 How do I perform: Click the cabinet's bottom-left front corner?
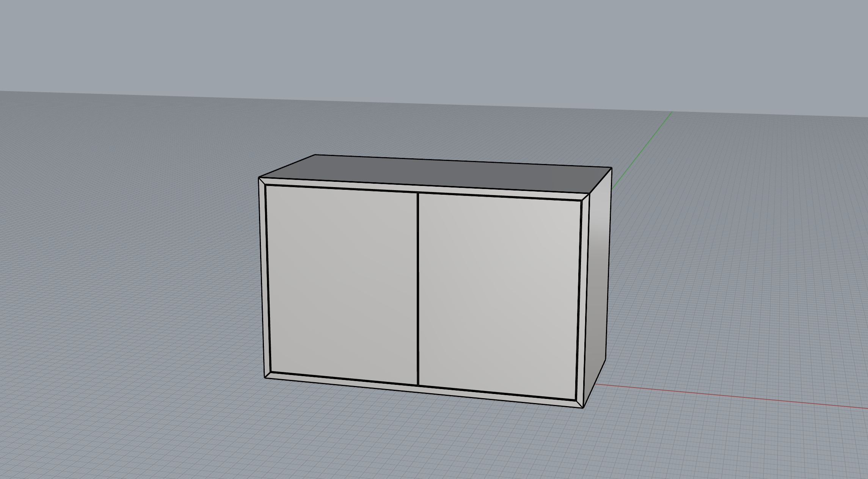pos(265,378)
